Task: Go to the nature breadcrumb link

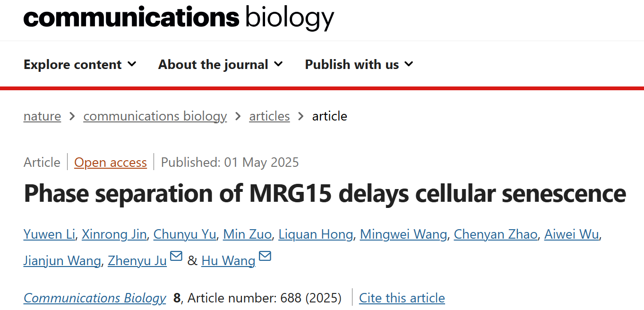Action: pyautogui.click(x=42, y=116)
